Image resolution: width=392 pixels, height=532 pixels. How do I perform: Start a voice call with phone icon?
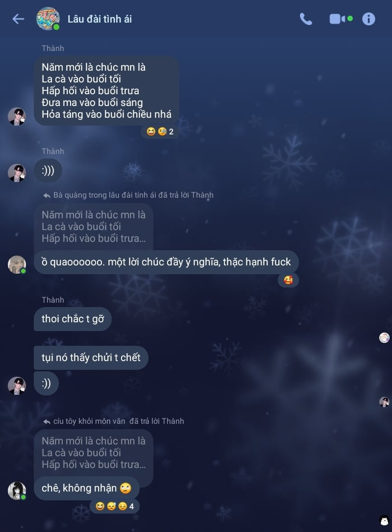pos(306,19)
